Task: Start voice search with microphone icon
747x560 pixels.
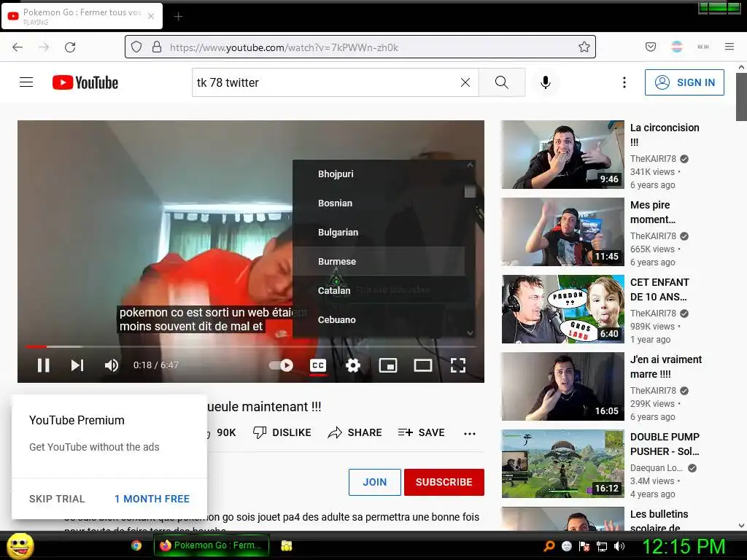Action: tap(546, 82)
